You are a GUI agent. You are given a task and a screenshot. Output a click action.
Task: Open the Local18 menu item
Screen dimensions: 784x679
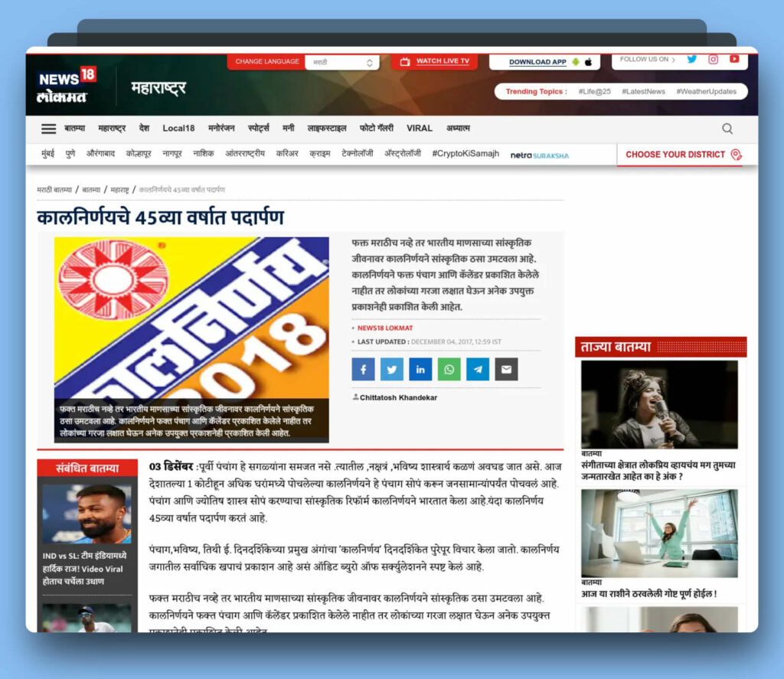(x=178, y=129)
